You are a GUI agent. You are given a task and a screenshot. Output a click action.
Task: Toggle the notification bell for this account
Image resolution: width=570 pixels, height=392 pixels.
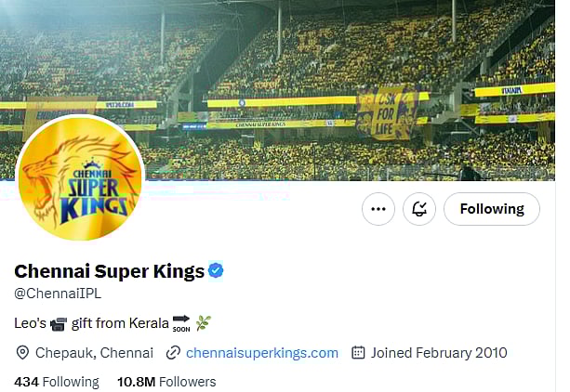click(x=419, y=209)
